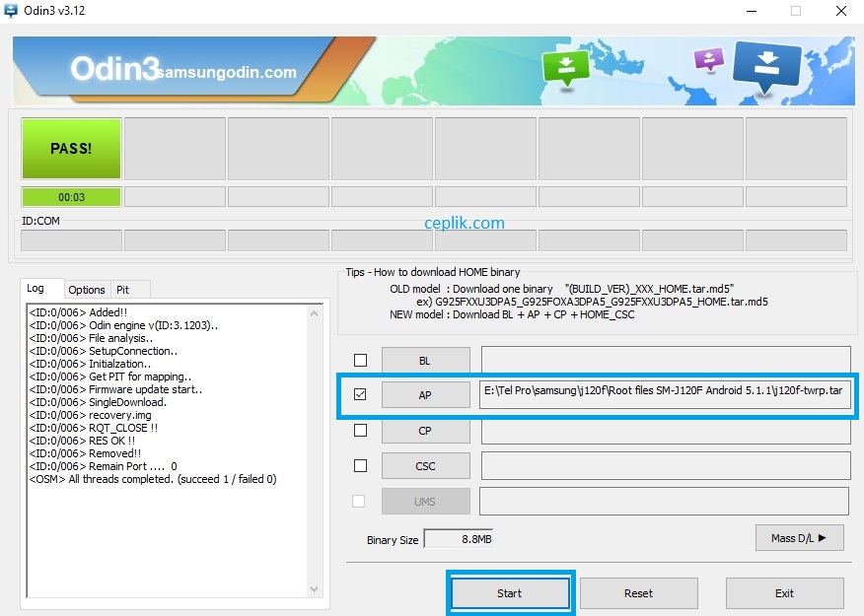The image size is (864, 616).
Task: Click the green download bubble icon in banner
Action: pyautogui.click(x=566, y=69)
